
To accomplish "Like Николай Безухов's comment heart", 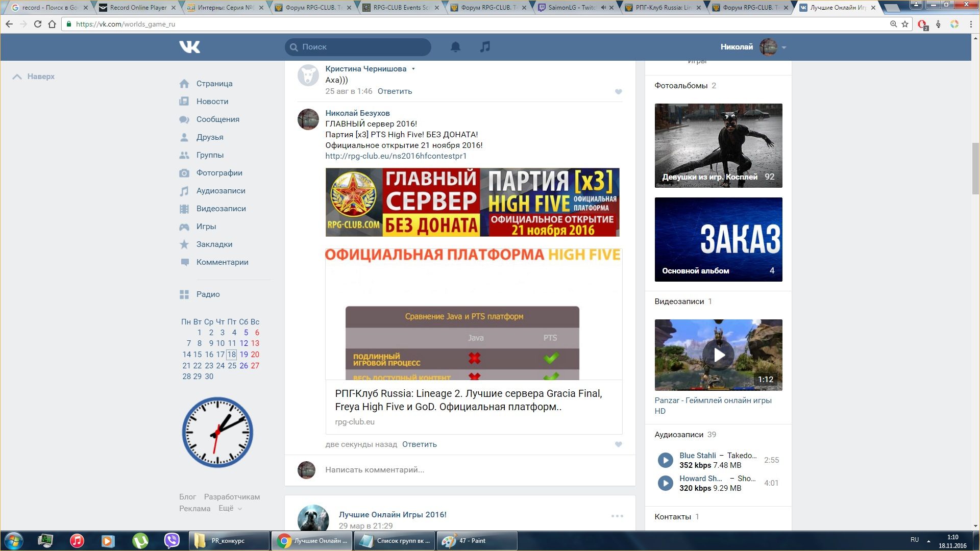I will click(x=618, y=444).
